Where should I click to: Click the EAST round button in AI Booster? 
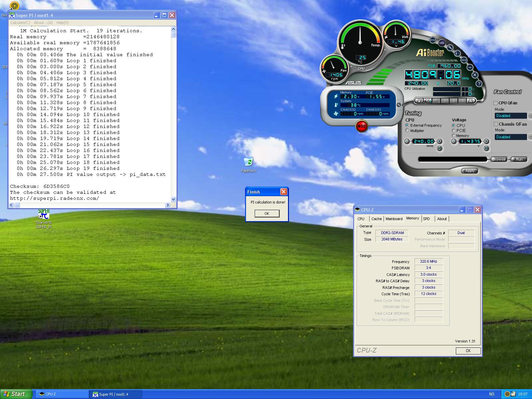[x=433, y=40]
